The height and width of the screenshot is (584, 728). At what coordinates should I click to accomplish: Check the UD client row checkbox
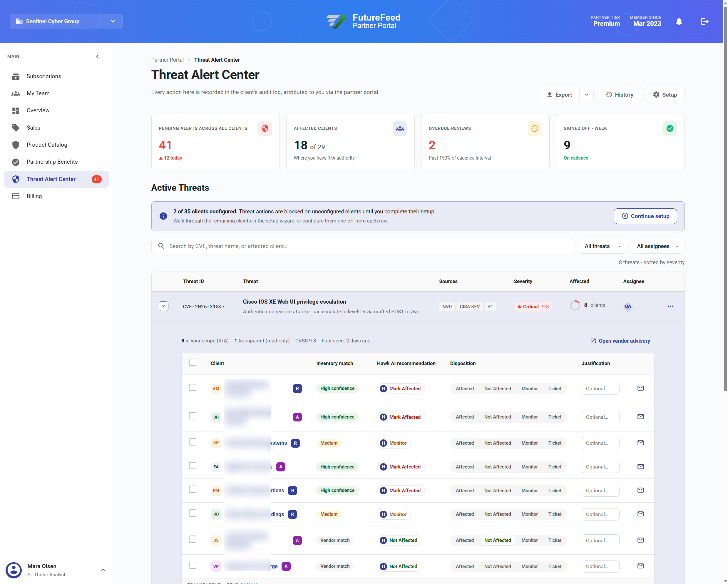pos(193,513)
